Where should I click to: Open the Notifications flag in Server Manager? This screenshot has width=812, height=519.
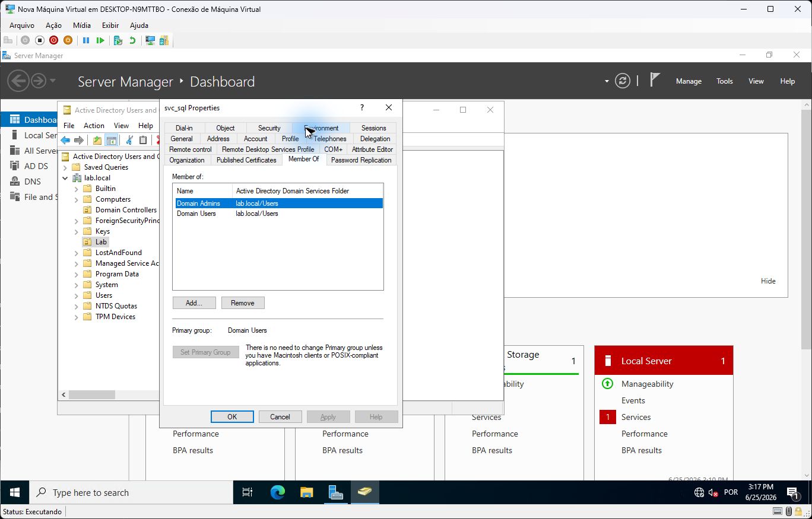pyautogui.click(x=655, y=80)
